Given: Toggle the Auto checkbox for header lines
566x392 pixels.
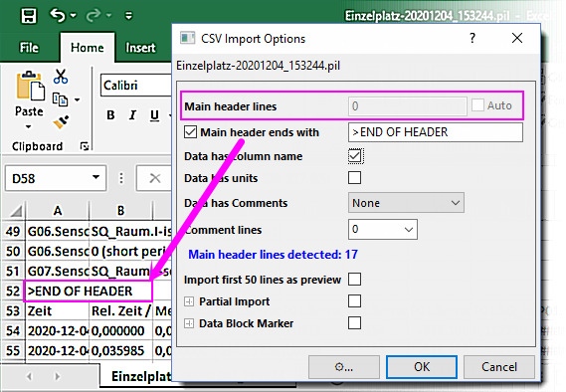Looking at the screenshot, I should [x=477, y=105].
